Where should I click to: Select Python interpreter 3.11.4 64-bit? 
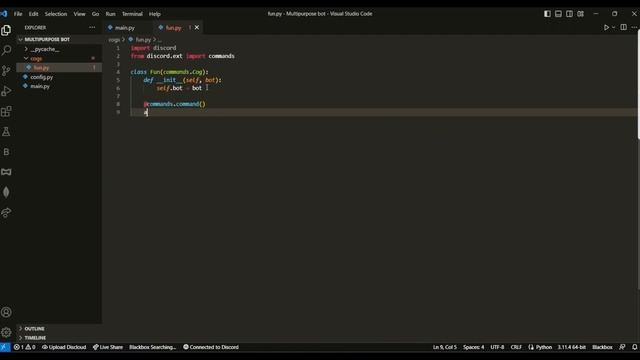pos(571,347)
